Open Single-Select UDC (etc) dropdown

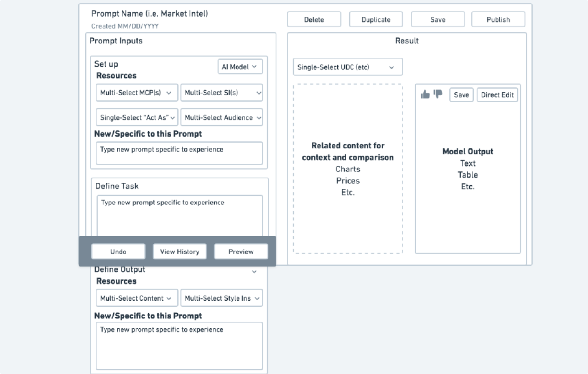348,67
